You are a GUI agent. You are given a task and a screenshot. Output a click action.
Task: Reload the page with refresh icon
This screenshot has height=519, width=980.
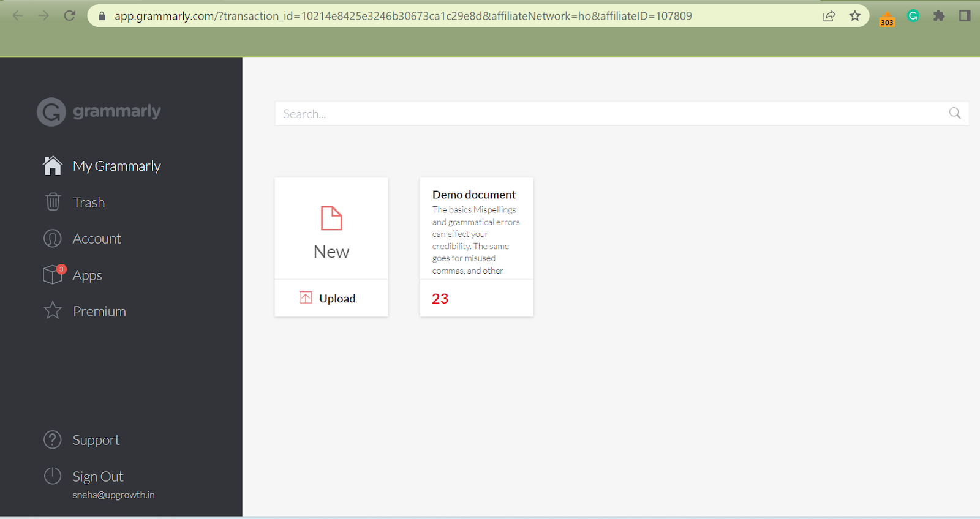click(x=70, y=16)
